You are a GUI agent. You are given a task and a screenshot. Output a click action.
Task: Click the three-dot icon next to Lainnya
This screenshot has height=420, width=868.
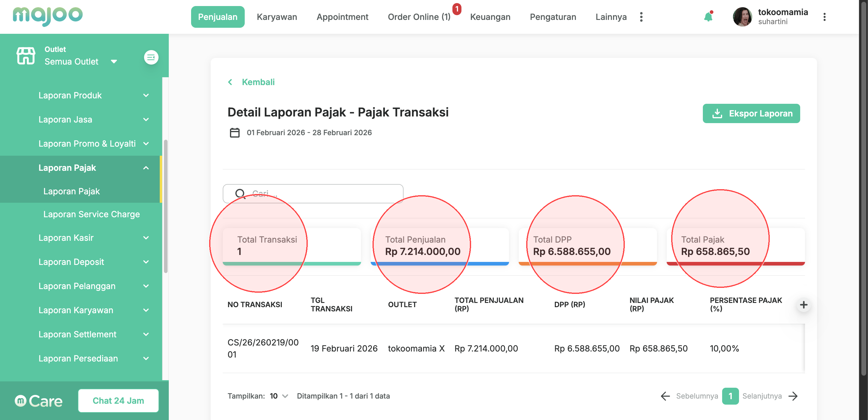point(641,17)
